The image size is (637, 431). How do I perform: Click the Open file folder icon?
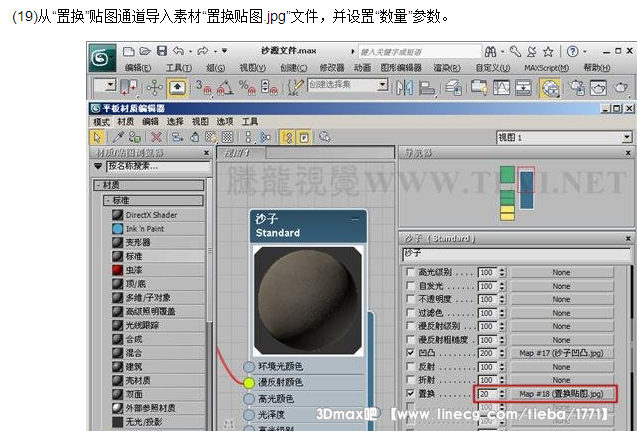(145, 51)
